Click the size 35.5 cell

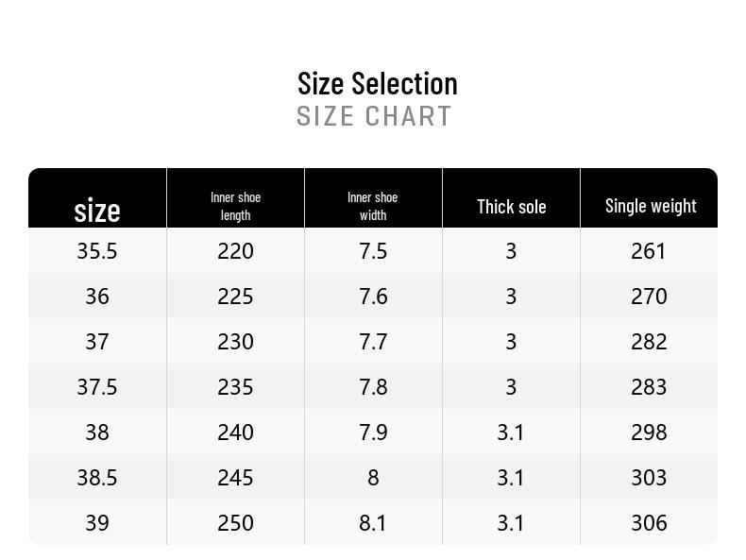97,251
